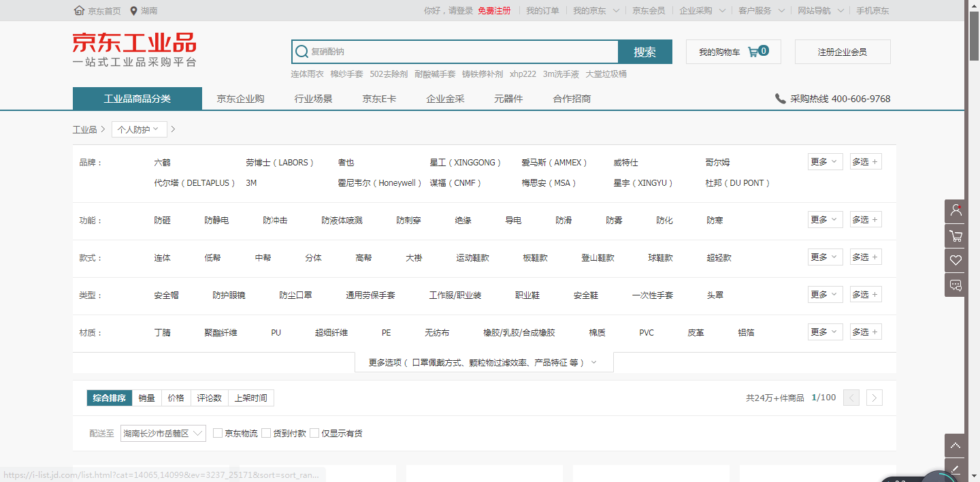Image resolution: width=980 pixels, height=482 pixels.
Task: Enable 多选 for the 类型 row
Action: point(866,295)
